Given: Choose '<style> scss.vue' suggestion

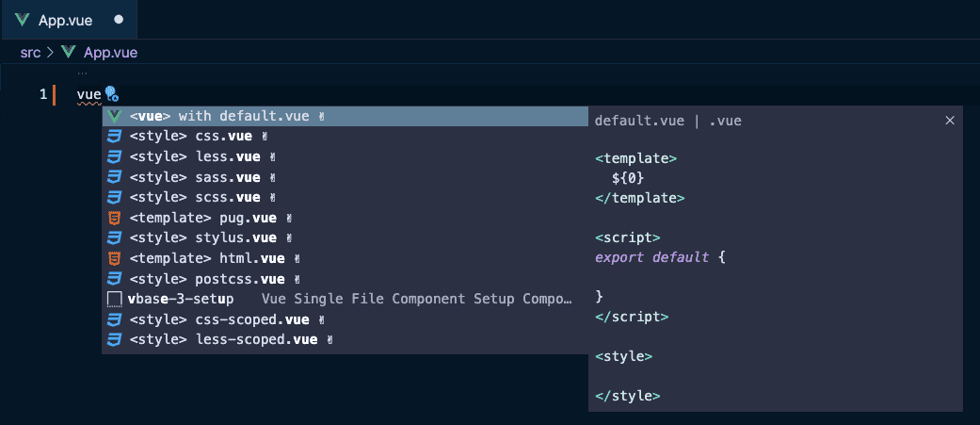Looking at the screenshot, I should coord(345,197).
